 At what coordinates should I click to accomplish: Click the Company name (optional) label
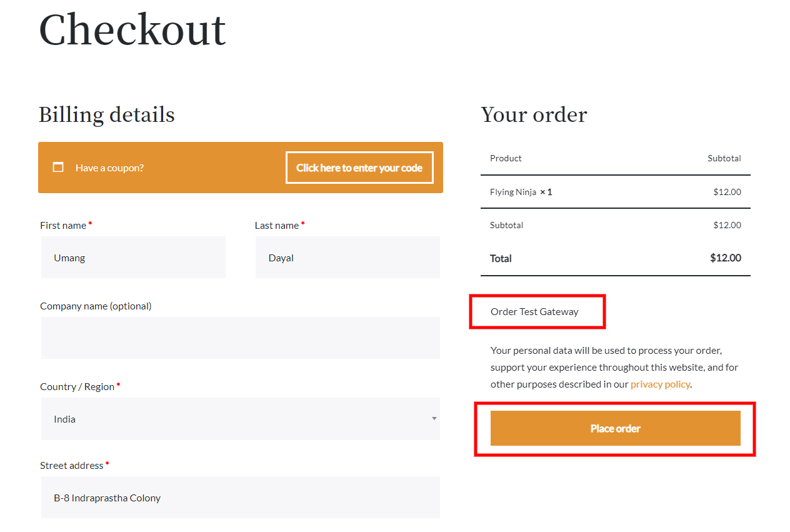[96, 306]
